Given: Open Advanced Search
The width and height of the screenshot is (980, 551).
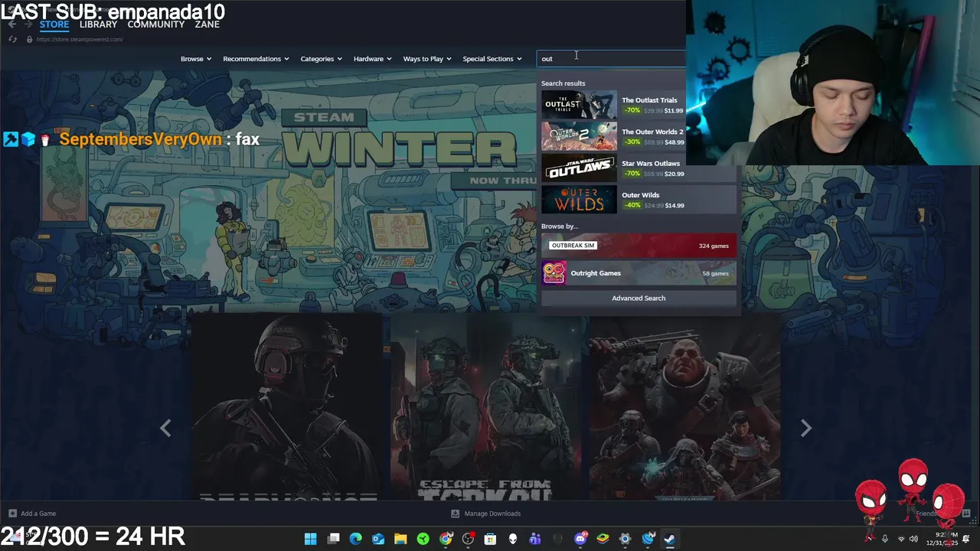Looking at the screenshot, I should click(x=639, y=298).
